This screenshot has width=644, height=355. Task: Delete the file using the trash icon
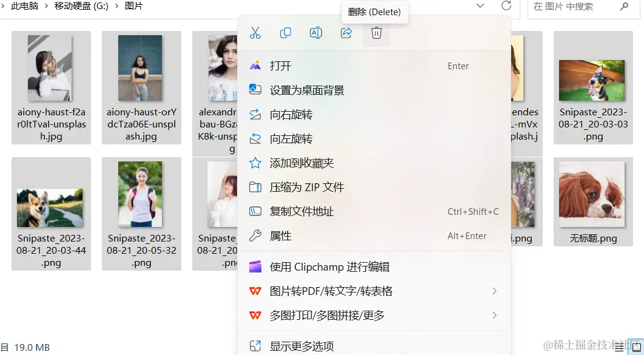tap(377, 33)
